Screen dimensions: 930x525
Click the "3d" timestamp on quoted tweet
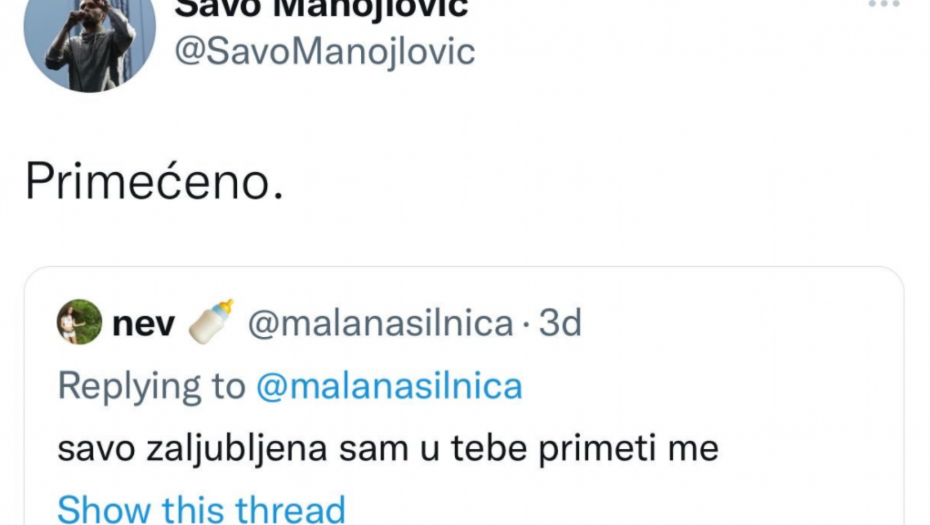[560, 324]
